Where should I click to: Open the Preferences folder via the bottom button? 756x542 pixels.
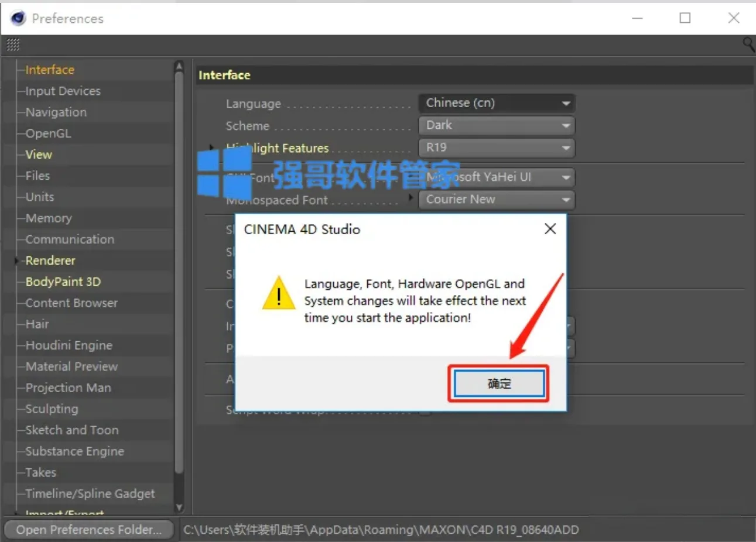88,530
